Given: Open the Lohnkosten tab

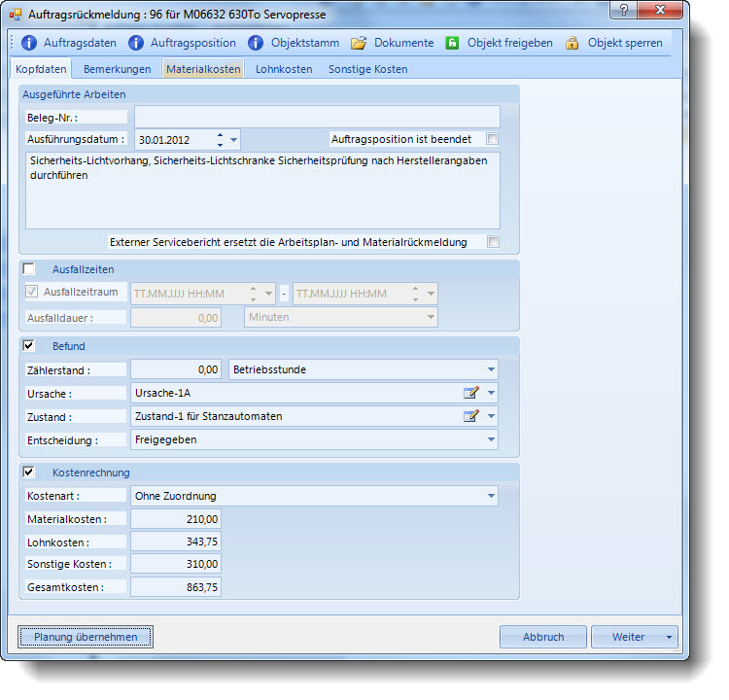Looking at the screenshot, I should (x=284, y=69).
